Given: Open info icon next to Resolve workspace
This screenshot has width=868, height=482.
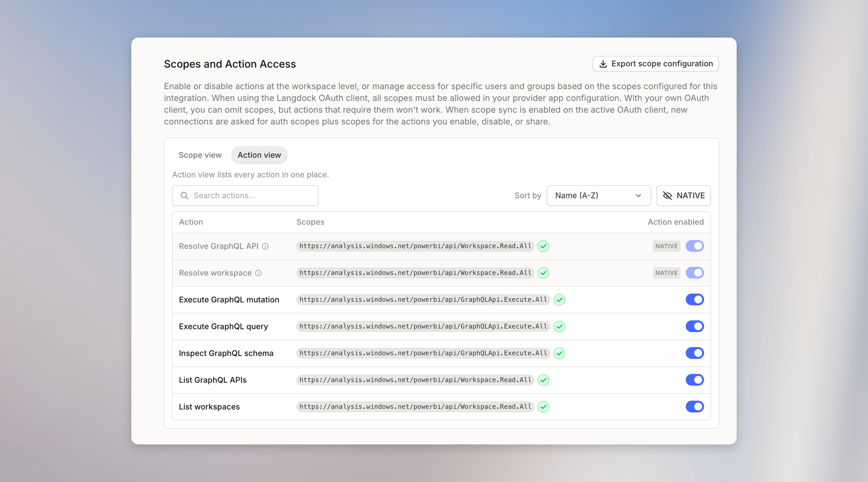Looking at the screenshot, I should click(258, 273).
